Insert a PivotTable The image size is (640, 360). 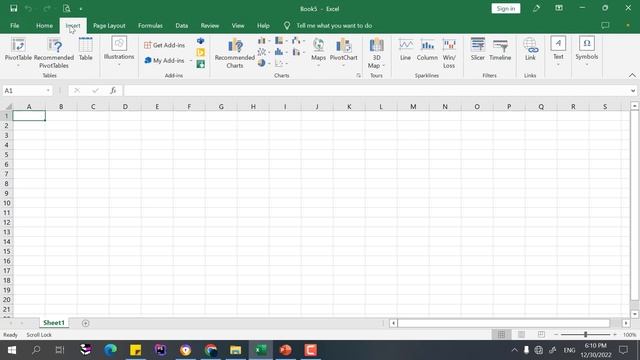pos(18,51)
